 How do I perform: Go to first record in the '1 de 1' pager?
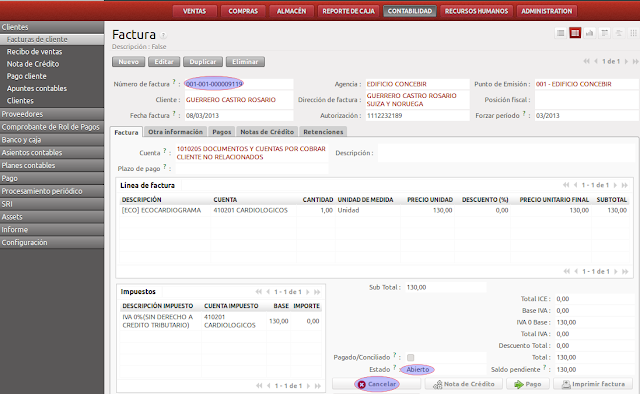pyautogui.click(x=587, y=61)
